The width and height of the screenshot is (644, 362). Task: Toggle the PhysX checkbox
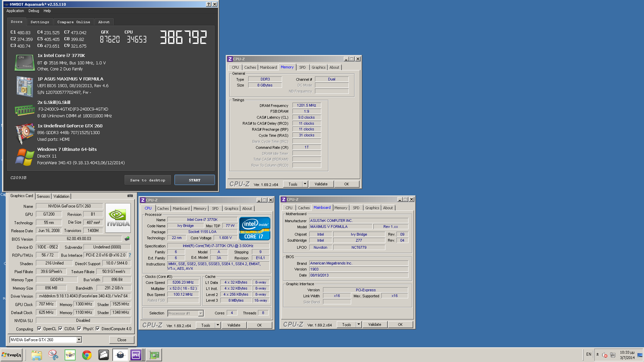coord(79,329)
